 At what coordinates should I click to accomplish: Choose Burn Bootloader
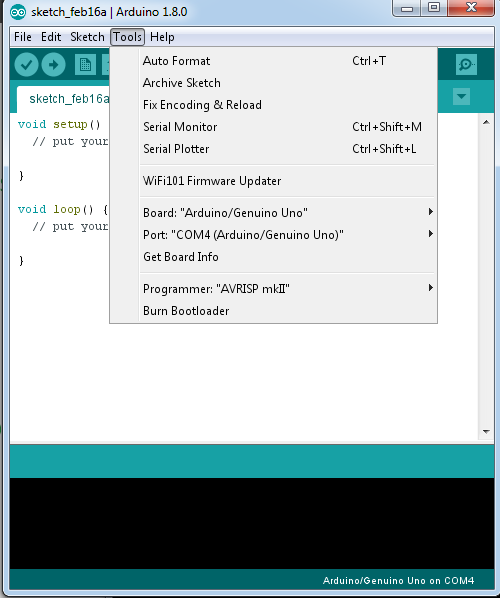(273, 311)
